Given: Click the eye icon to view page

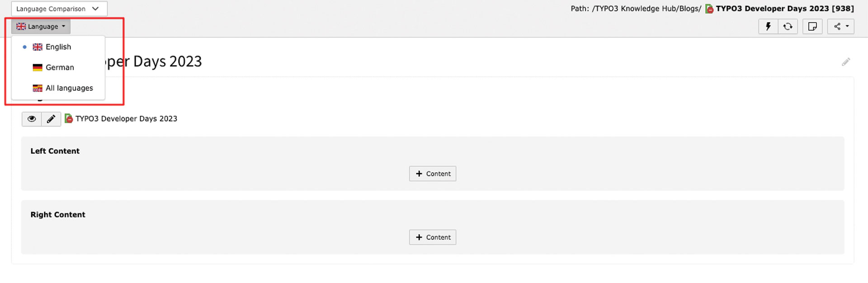Looking at the screenshot, I should tap(32, 119).
